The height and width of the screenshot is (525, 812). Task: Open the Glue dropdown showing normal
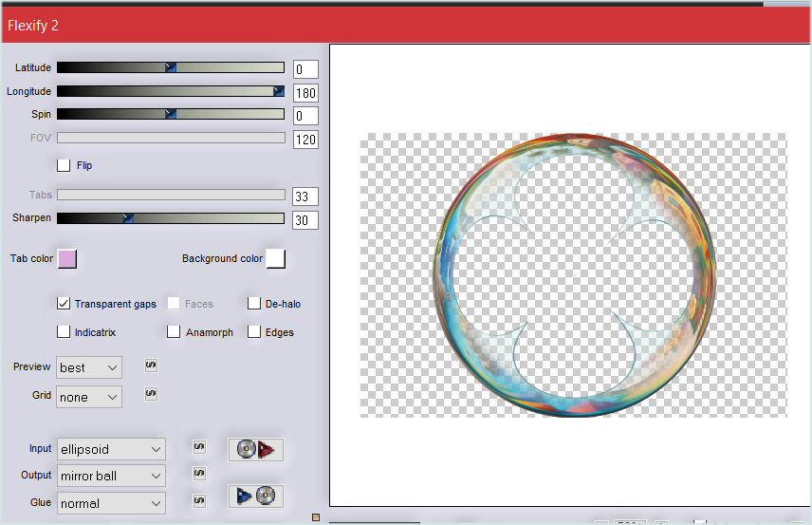point(111,503)
